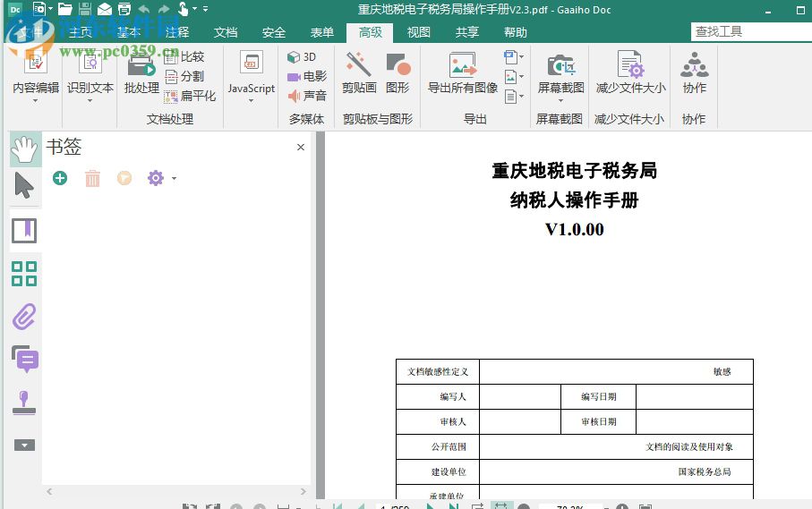Choose the Split (分割) document tool
Viewport: 812px width, 509px height.
tap(184, 77)
